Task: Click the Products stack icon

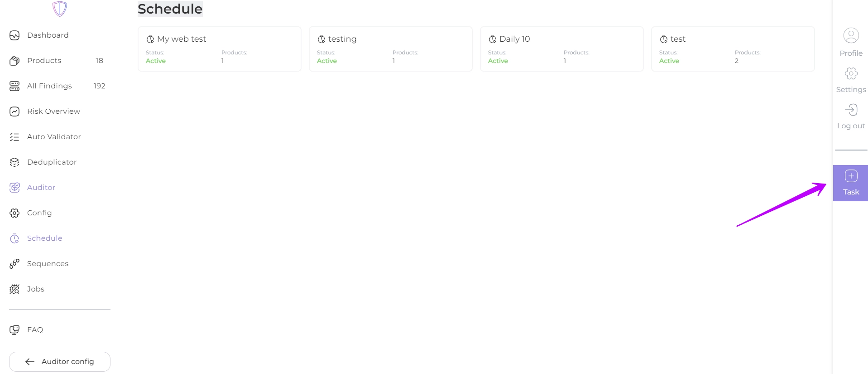Action: click(x=14, y=61)
